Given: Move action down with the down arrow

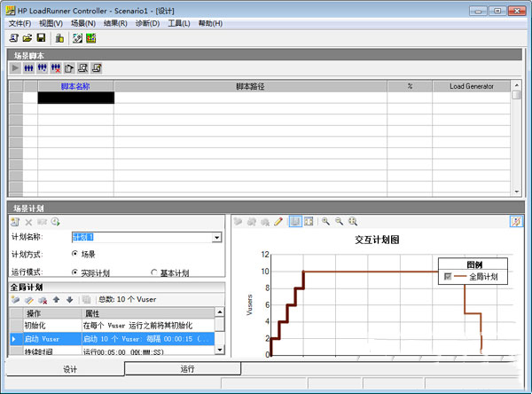Looking at the screenshot, I should (69, 300).
